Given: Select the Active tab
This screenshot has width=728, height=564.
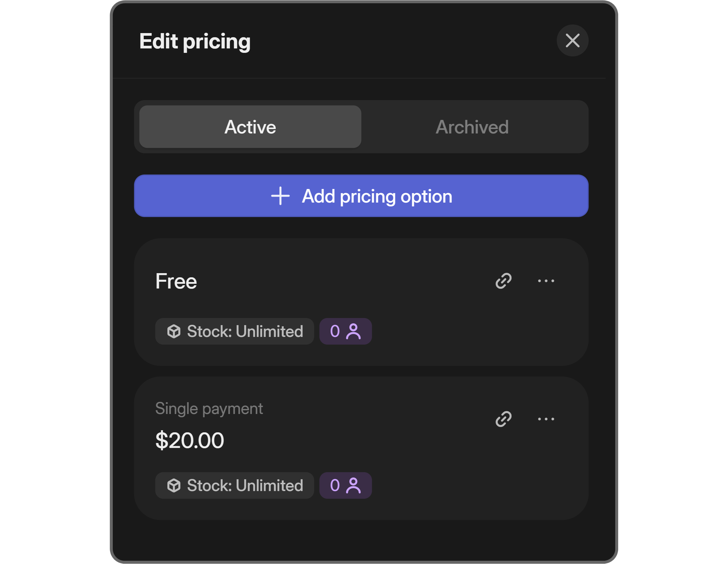Looking at the screenshot, I should [x=250, y=127].
